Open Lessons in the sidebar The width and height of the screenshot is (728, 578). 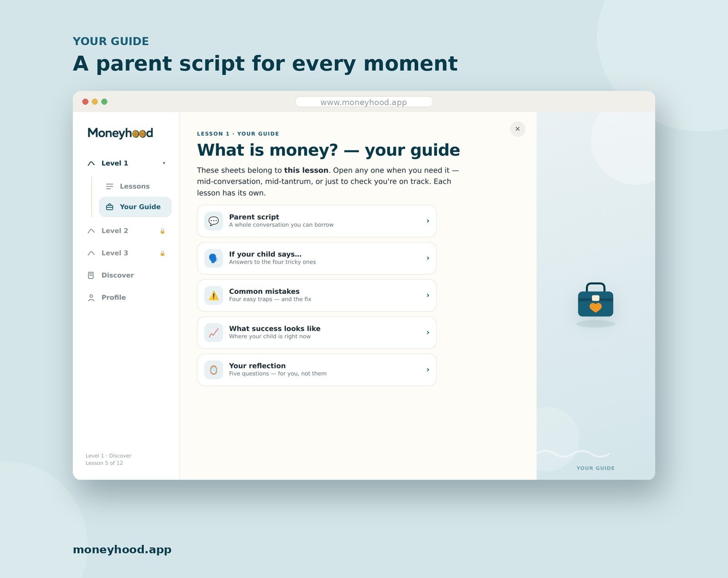pyautogui.click(x=135, y=186)
